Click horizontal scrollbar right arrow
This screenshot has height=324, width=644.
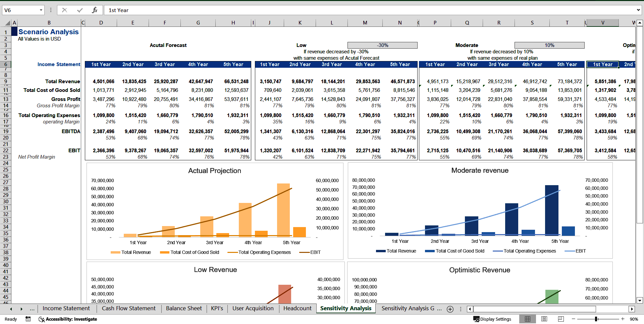pyautogui.click(x=632, y=309)
